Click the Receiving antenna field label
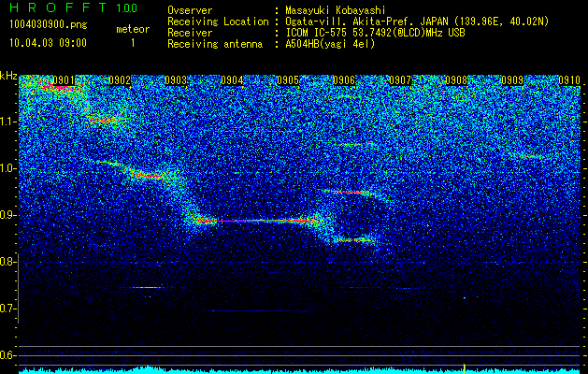The width and height of the screenshot is (588, 374). pos(215,44)
